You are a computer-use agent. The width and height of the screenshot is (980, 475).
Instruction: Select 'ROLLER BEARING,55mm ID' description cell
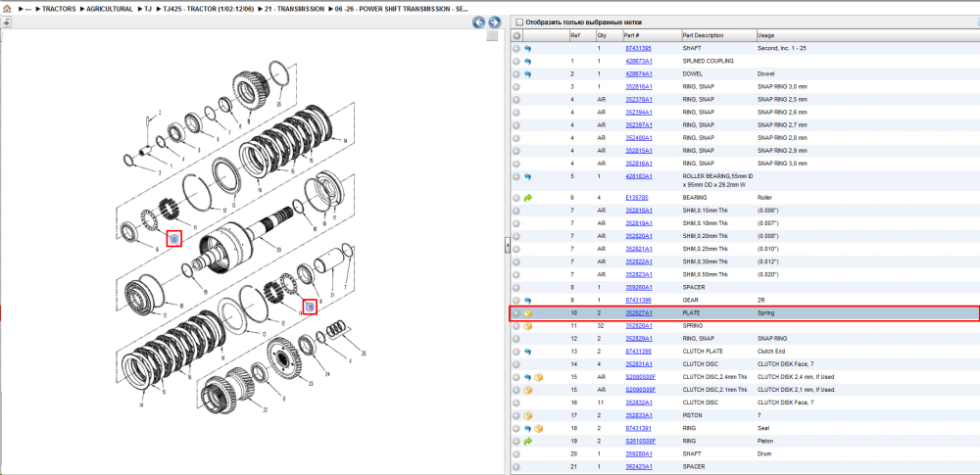(717, 180)
